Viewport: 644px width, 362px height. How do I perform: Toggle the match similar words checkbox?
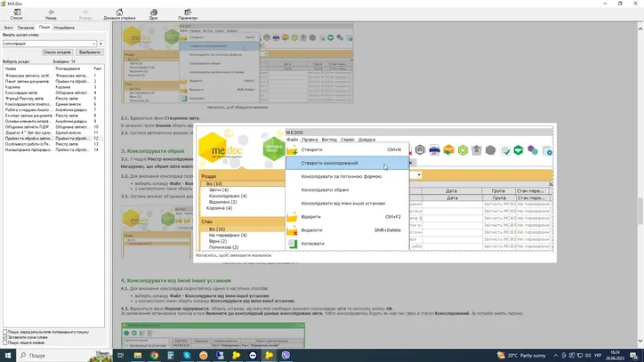(4, 337)
